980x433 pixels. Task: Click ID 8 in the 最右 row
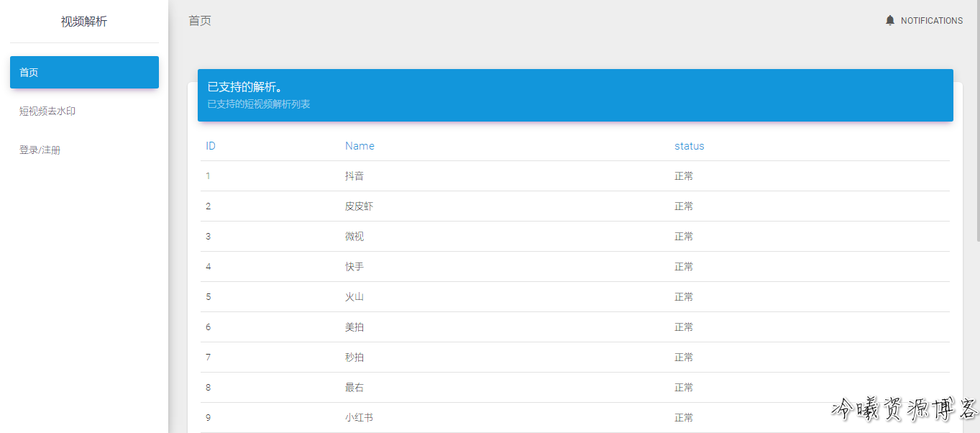(209, 388)
